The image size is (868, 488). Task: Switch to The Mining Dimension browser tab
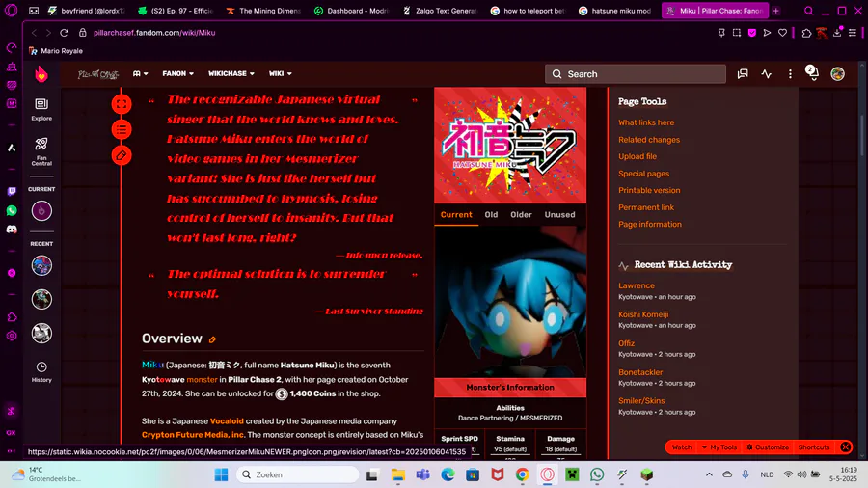[264, 11]
